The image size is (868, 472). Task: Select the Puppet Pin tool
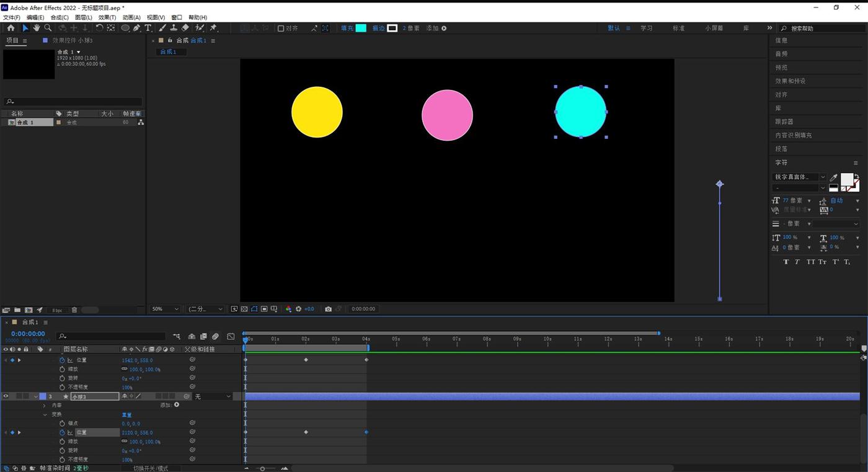coord(213,28)
